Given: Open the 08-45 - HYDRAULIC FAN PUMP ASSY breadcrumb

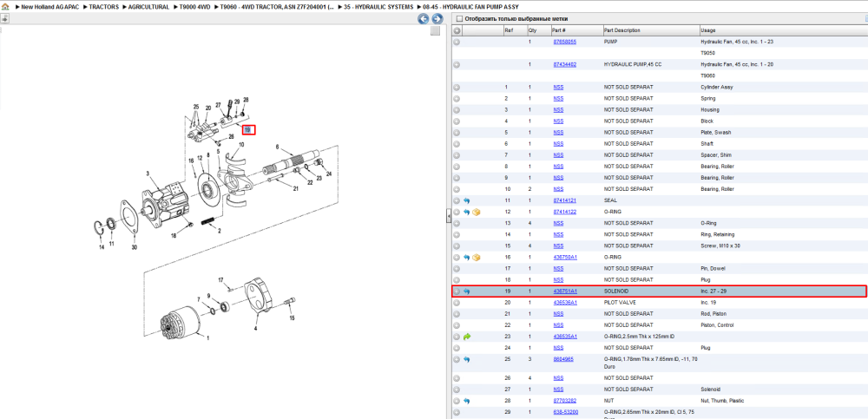Looking at the screenshot, I should coord(470,7).
